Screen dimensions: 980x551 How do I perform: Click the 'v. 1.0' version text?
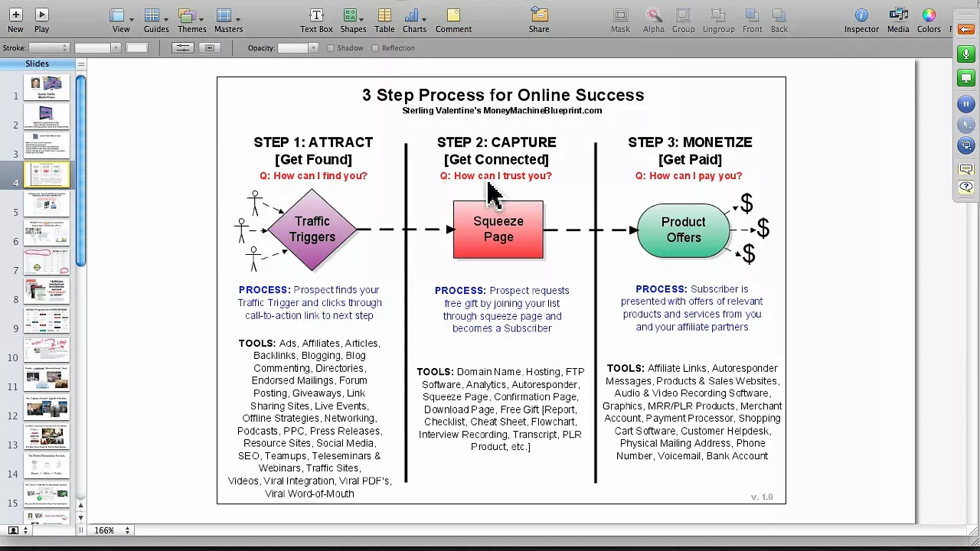[762, 497]
